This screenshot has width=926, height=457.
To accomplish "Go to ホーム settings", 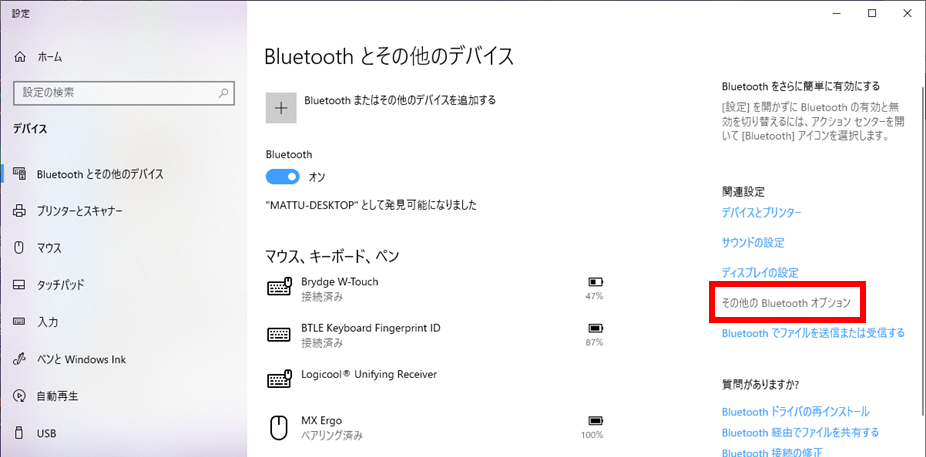I will tap(50, 57).
